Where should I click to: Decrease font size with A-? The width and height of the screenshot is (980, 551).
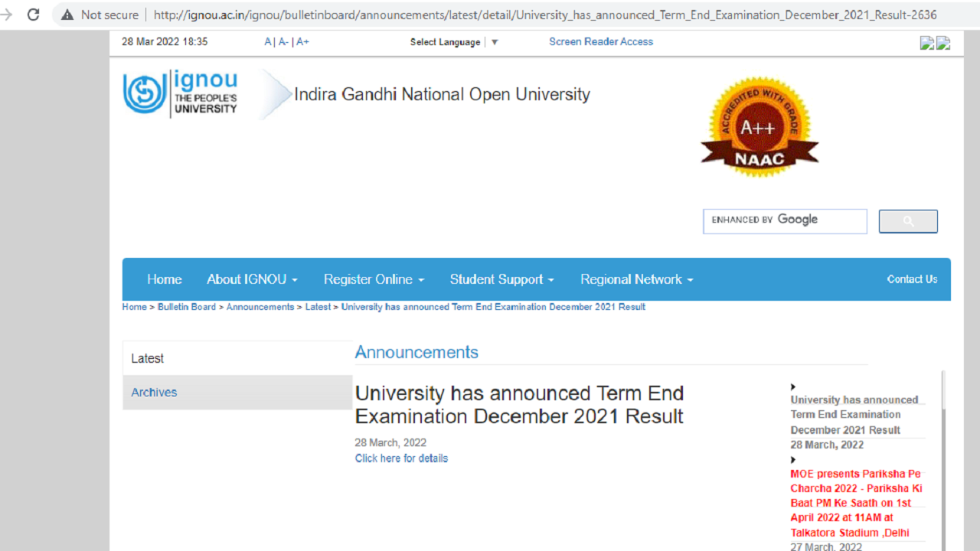point(283,42)
